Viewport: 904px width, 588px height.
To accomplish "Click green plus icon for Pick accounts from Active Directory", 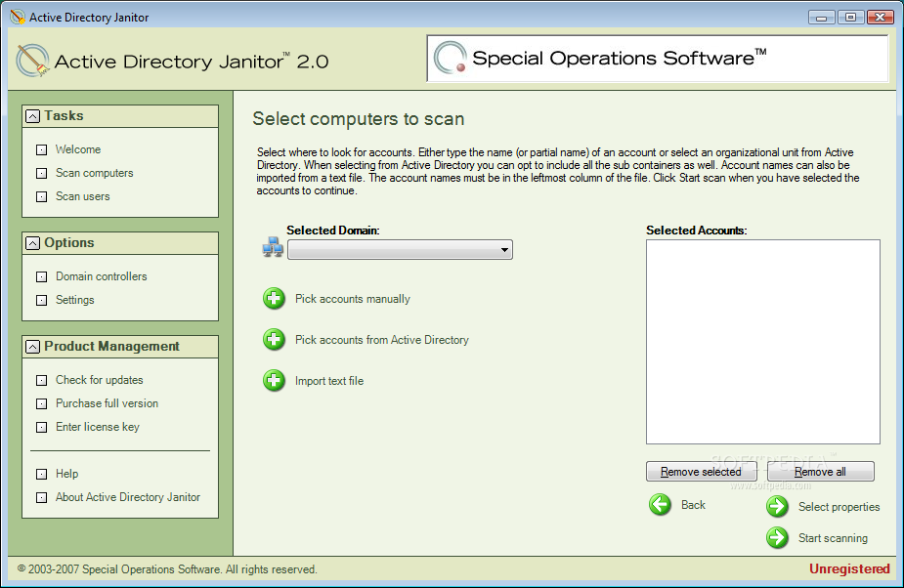I will click(x=274, y=340).
